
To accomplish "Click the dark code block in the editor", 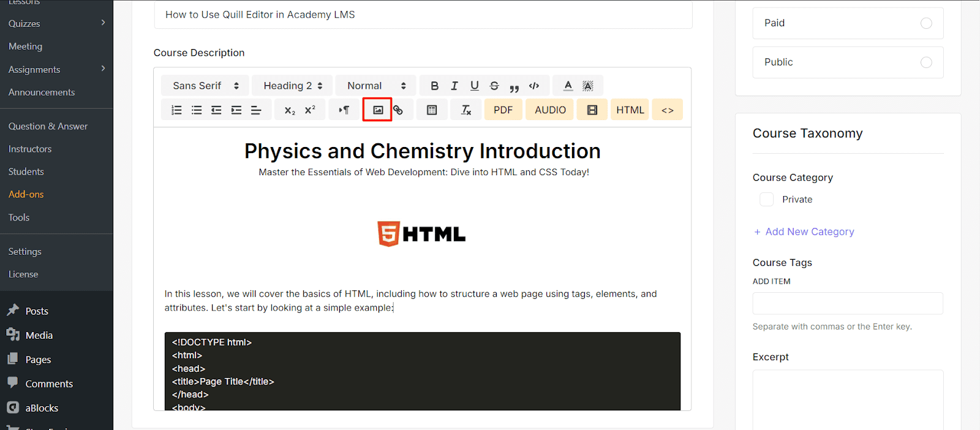I will [x=423, y=371].
